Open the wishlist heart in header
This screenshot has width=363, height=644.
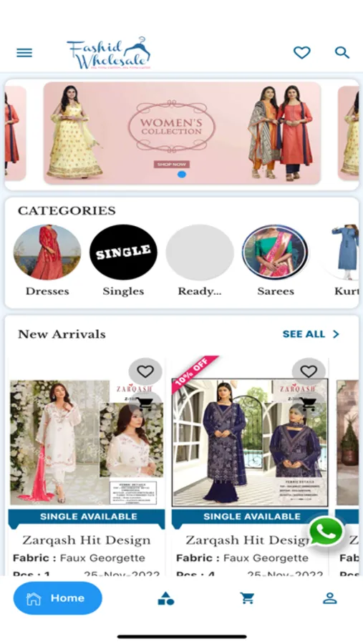pos(301,52)
